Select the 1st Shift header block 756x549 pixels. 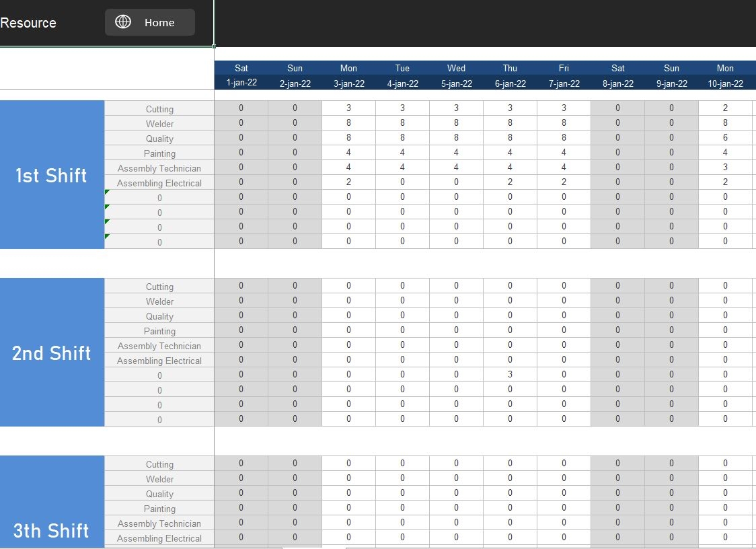[x=52, y=176]
